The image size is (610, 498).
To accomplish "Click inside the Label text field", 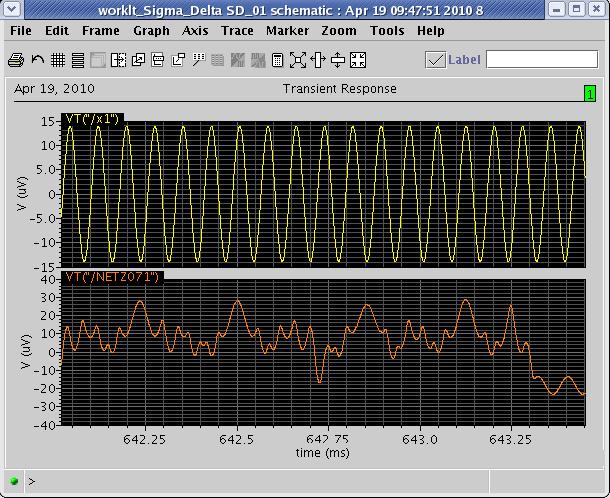I will click(x=541, y=60).
